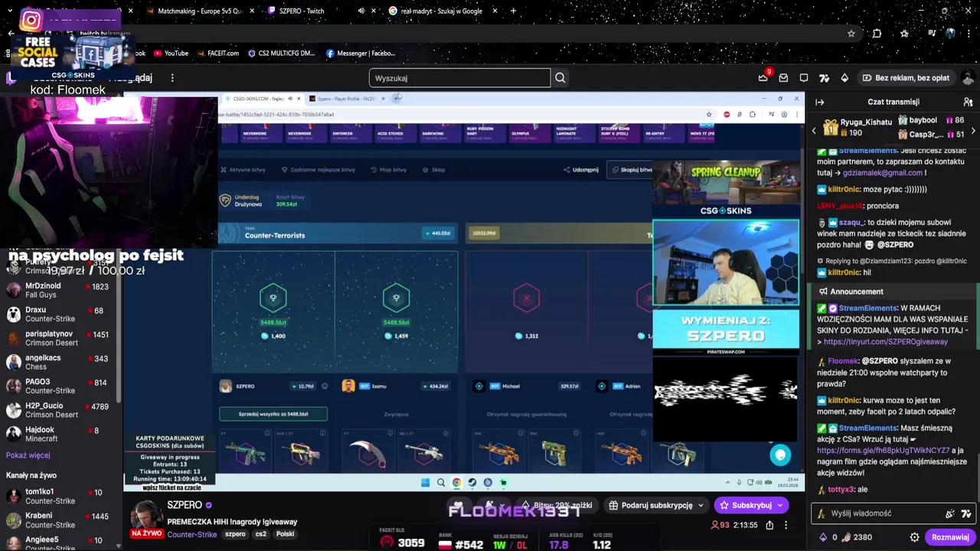Open the whispers speech bubble icon
This screenshot has height=551, width=980.
pos(804,78)
